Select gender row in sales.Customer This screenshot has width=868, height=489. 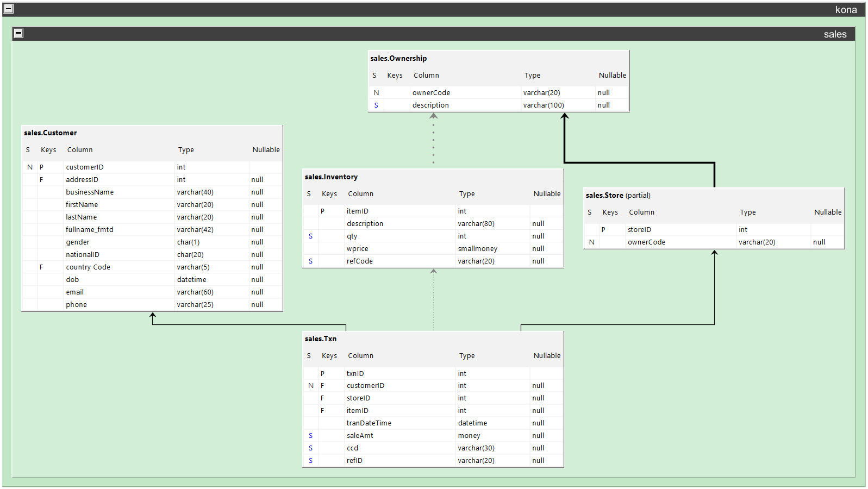152,242
